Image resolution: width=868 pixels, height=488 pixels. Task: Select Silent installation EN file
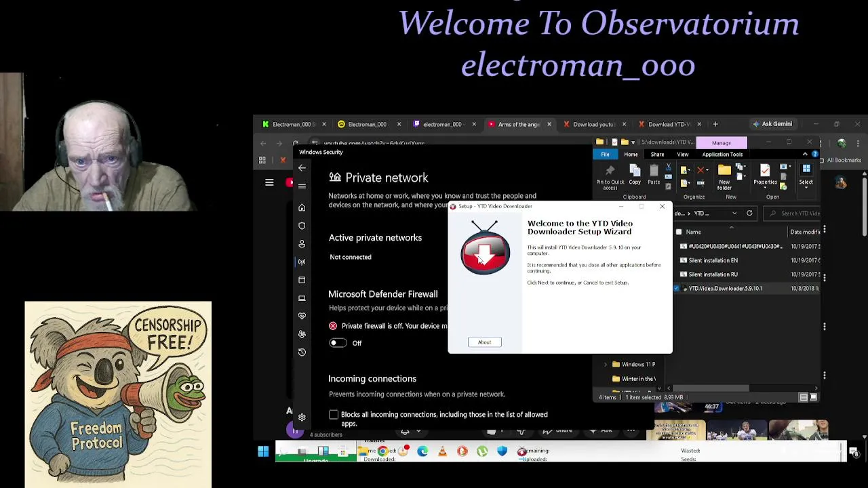pyautogui.click(x=713, y=260)
